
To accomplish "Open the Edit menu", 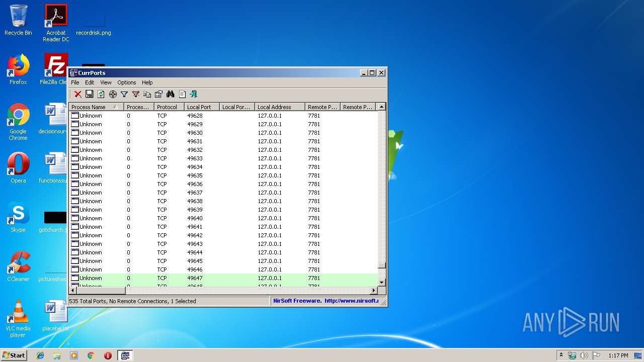I will click(90, 82).
